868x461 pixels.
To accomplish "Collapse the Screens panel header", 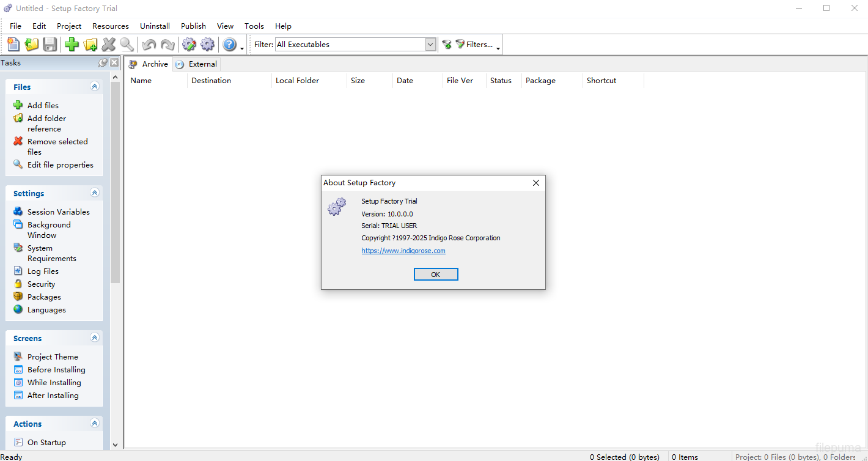I will pyautogui.click(x=95, y=337).
